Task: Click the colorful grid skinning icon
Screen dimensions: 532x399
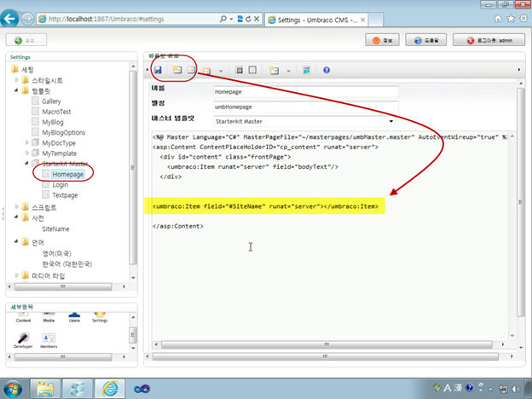Action: (306, 70)
